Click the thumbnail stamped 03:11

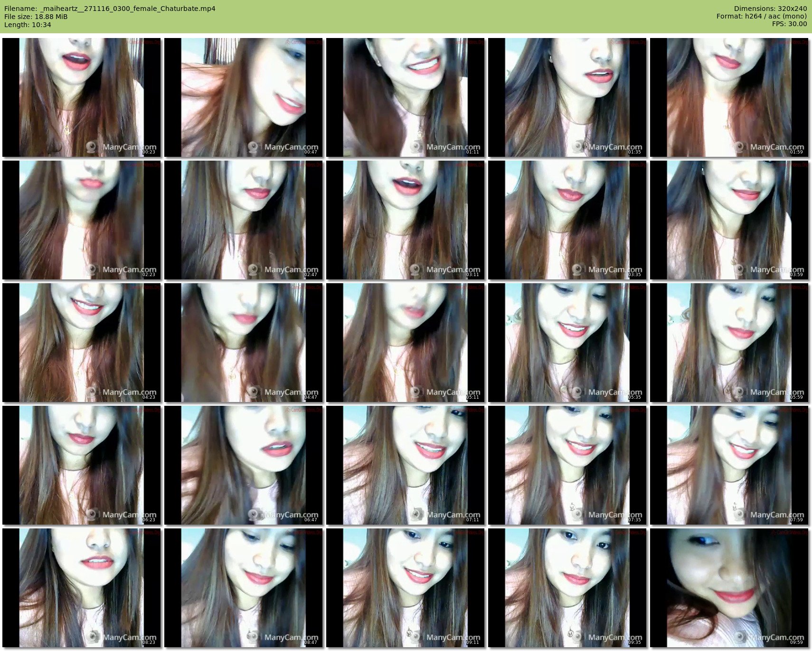pyautogui.click(x=406, y=220)
